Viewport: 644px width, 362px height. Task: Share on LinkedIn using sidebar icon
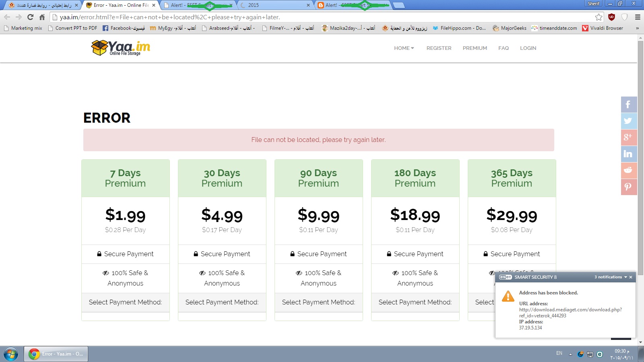click(x=628, y=154)
